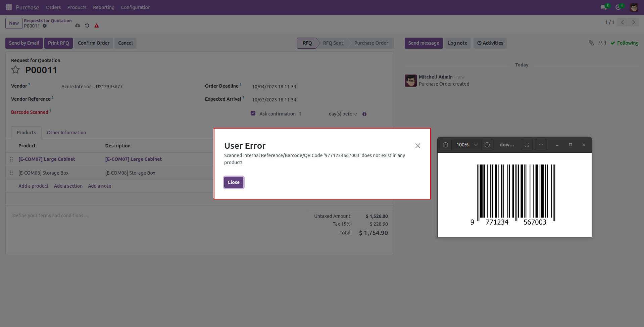Toggle fullscreen in the barcode viewer
Screen dimensions: 644x327
click(x=527, y=145)
